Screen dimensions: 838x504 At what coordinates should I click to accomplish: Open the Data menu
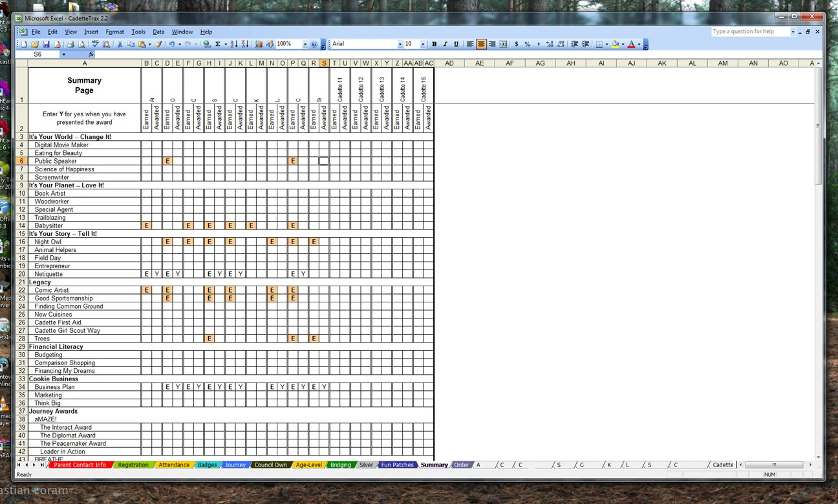click(x=158, y=32)
